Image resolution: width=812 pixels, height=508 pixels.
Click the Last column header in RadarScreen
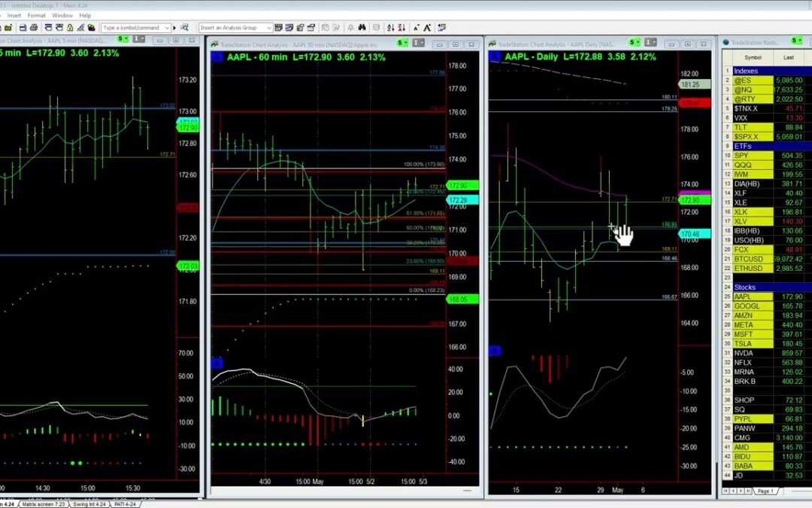pos(788,57)
